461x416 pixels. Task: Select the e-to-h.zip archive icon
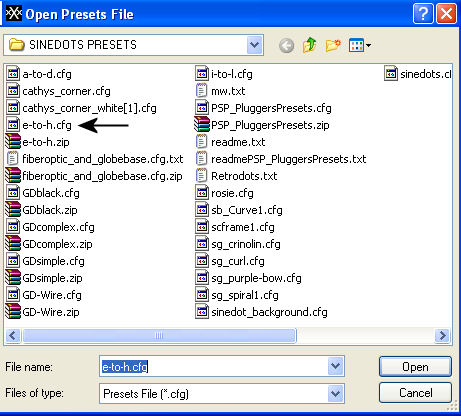pyautogui.click(x=13, y=141)
